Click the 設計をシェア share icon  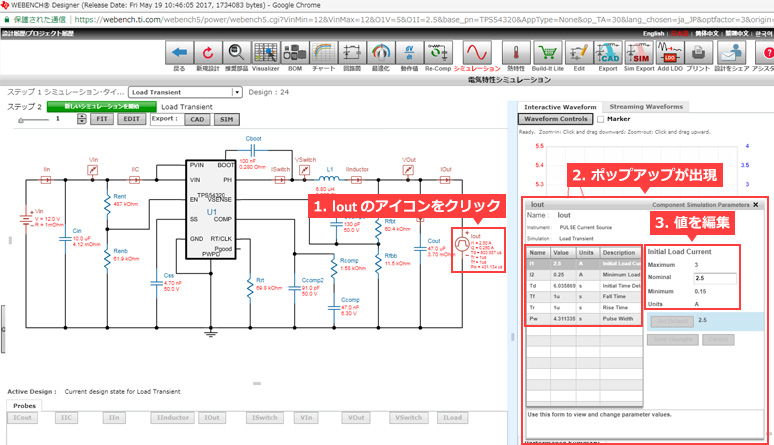(x=732, y=52)
